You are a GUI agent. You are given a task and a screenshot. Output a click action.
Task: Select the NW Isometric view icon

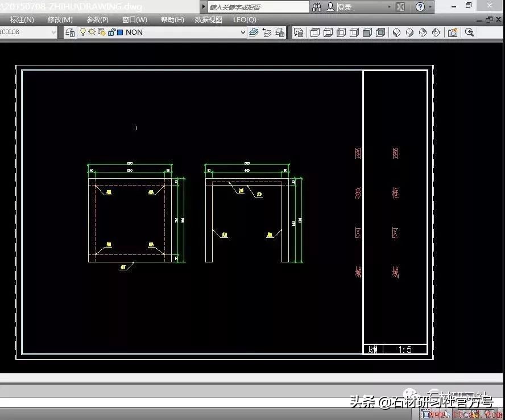tap(436, 32)
